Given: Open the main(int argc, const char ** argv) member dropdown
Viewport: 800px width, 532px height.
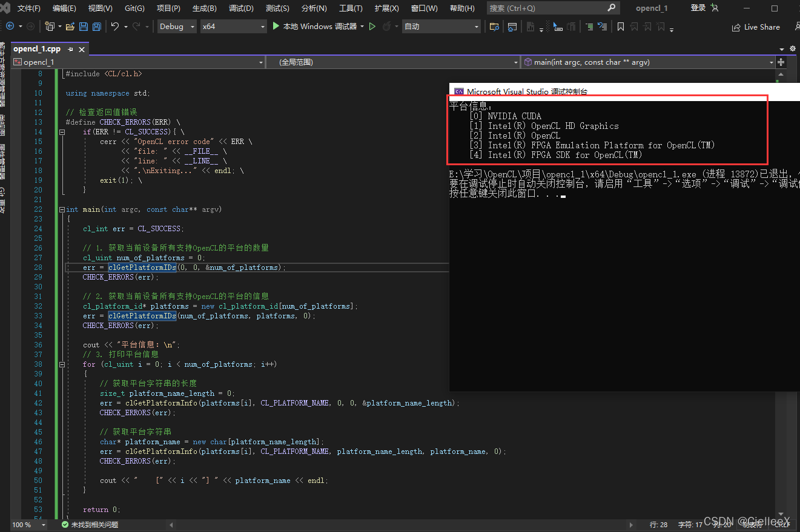Looking at the screenshot, I should point(648,62).
